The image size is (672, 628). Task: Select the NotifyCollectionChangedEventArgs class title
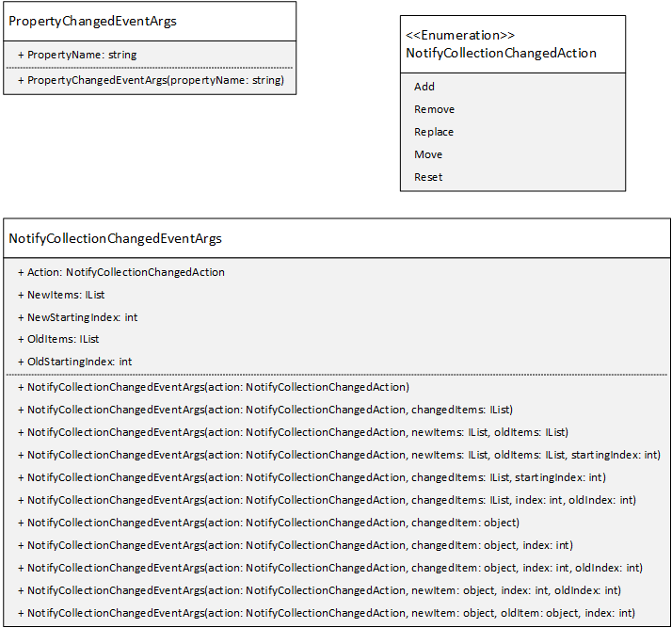[115, 239]
